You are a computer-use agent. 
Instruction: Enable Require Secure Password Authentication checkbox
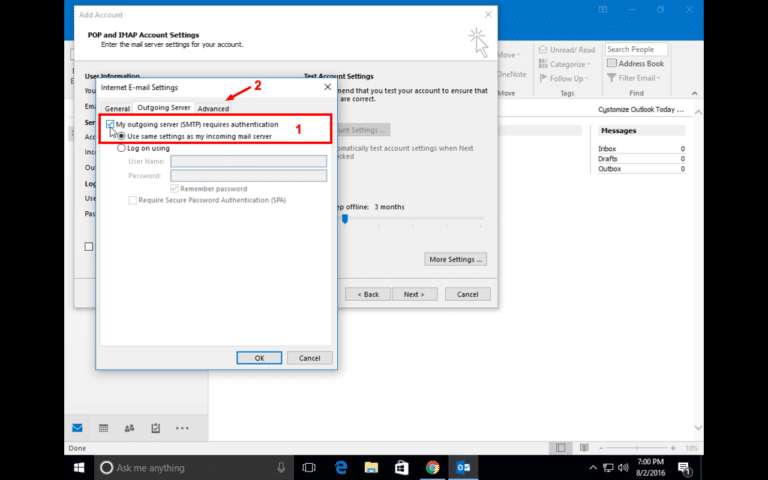[x=132, y=200]
